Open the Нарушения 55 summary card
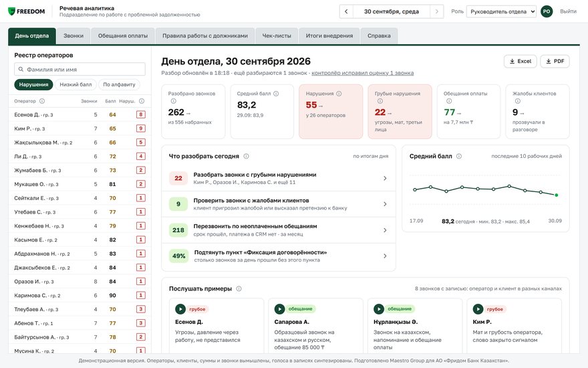Image resolution: width=588 pixels, height=368 pixels. 331,112
